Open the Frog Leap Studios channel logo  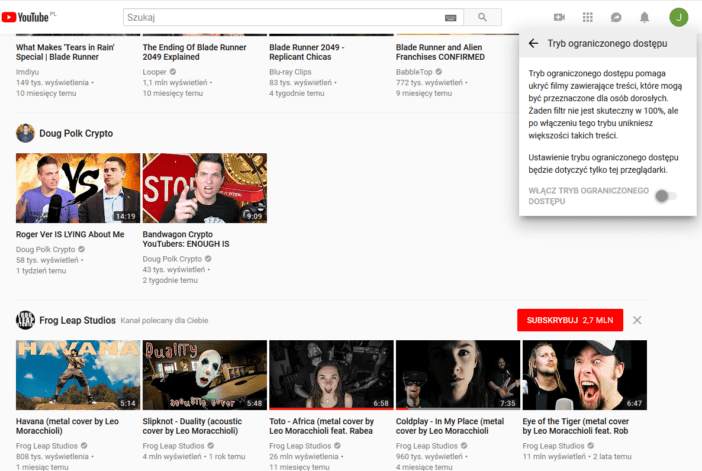(25, 320)
